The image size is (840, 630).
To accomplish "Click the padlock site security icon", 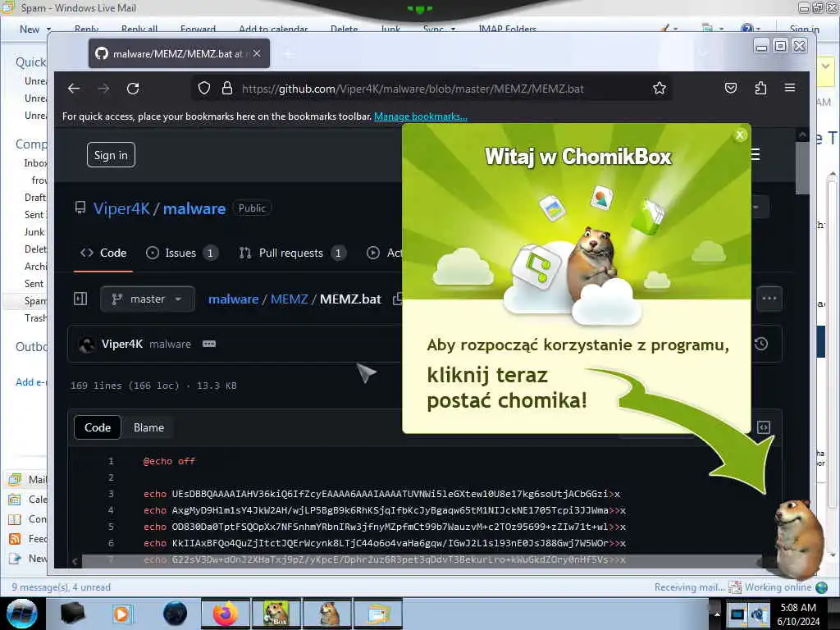I will point(227,89).
